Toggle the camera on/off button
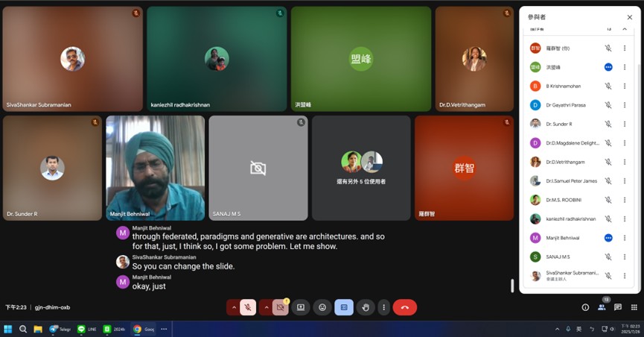The width and height of the screenshot is (644, 337). click(281, 307)
